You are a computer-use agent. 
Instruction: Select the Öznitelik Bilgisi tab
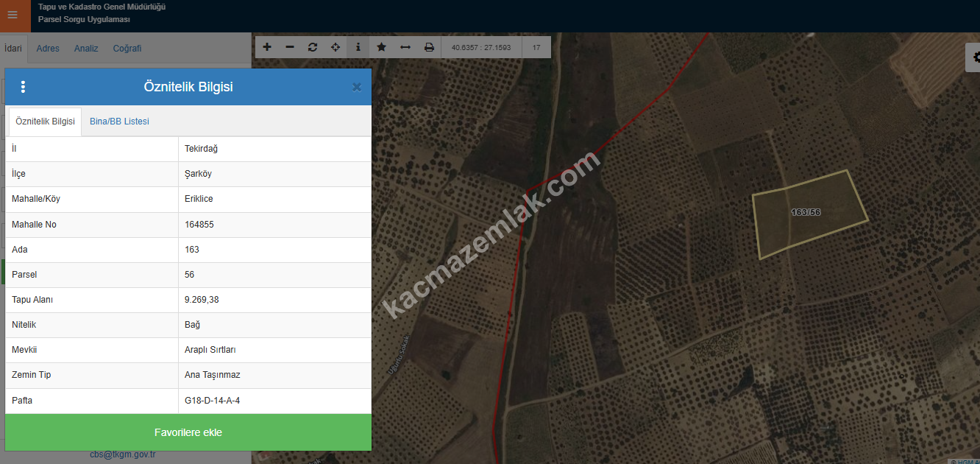(45, 122)
